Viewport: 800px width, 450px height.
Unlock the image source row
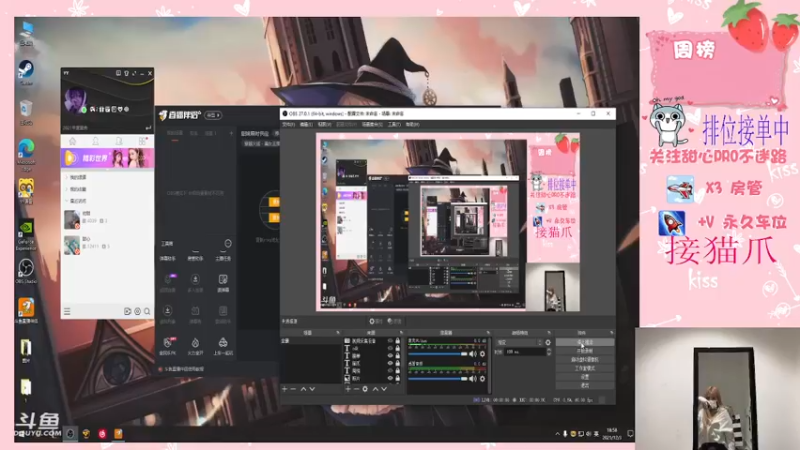coord(397,378)
